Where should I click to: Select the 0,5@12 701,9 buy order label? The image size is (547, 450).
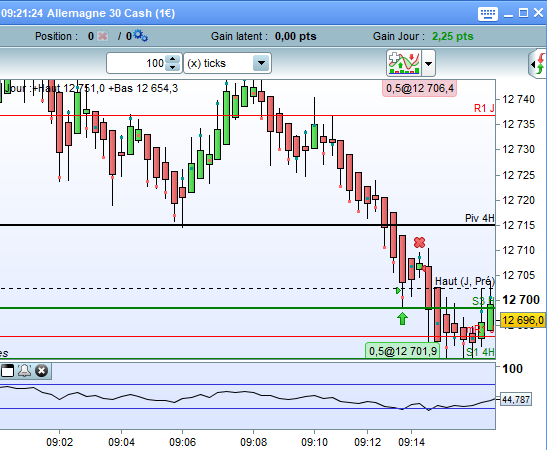[x=402, y=351]
